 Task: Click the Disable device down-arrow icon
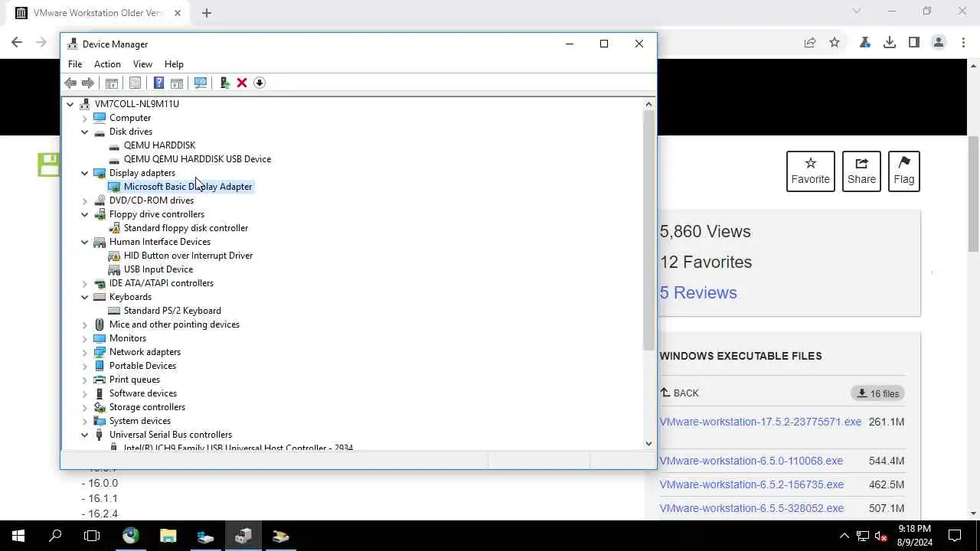(x=260, y=83)
